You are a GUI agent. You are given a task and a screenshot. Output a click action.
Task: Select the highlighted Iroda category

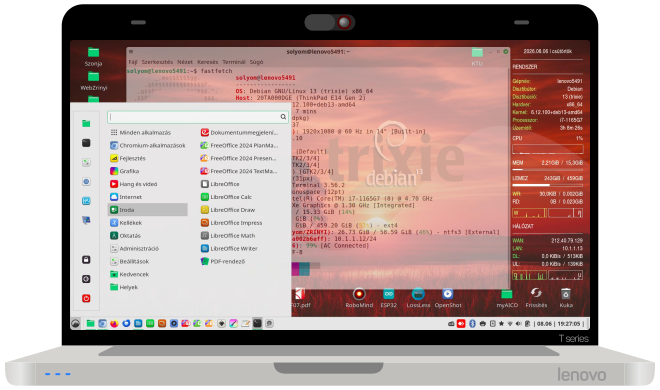pos(148,210)
